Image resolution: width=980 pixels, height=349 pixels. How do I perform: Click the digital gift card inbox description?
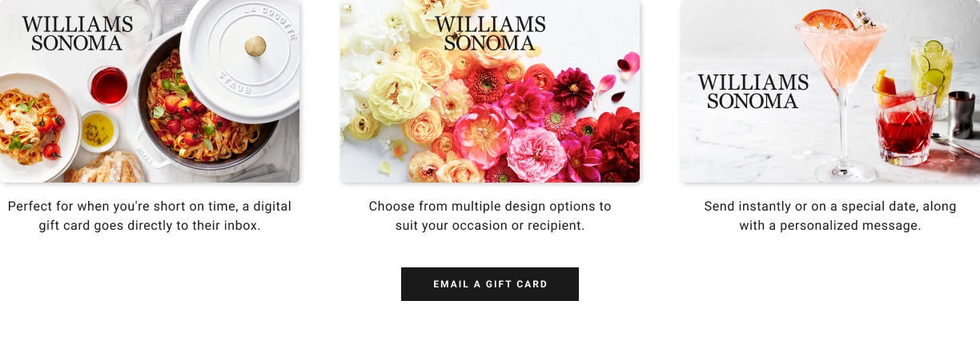click(150, 216)
